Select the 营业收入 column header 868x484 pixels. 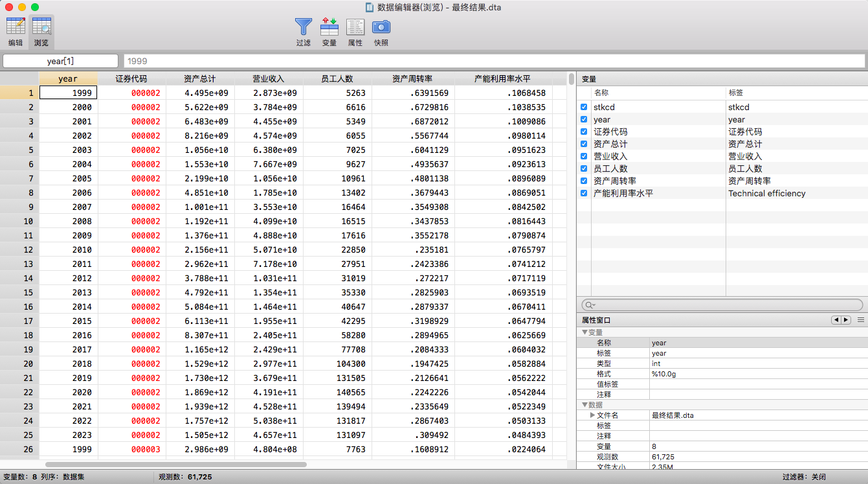coord(268,78)
